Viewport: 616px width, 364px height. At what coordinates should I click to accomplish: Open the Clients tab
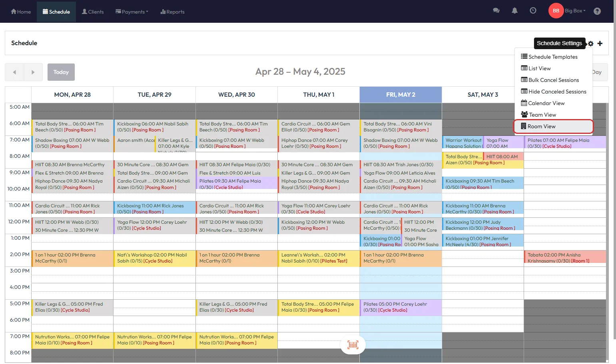coord(93,12)
